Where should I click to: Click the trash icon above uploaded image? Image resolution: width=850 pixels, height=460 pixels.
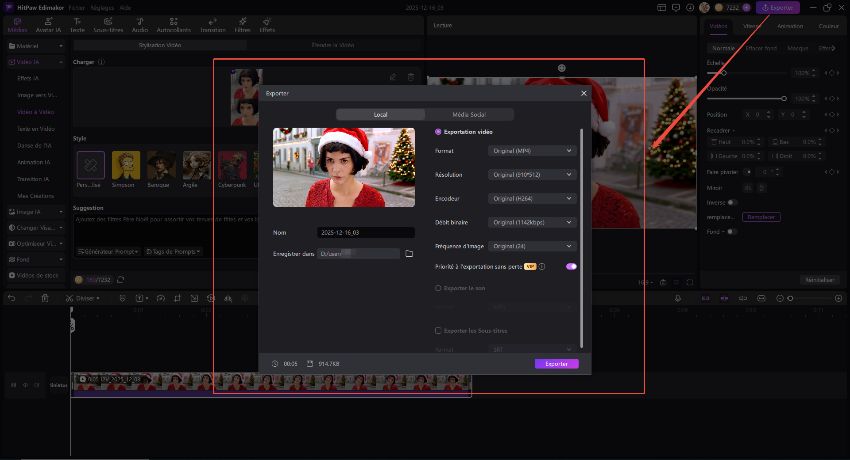411,77
